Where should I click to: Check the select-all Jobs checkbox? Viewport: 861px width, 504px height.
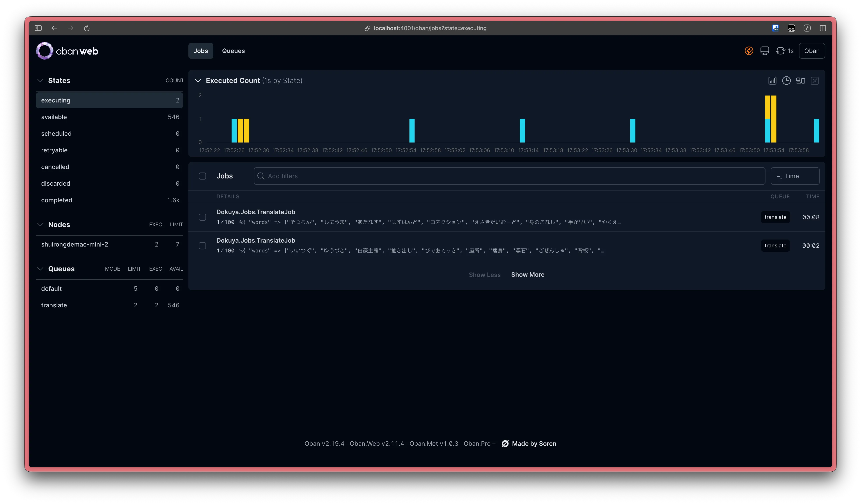(x=202, y=176)
